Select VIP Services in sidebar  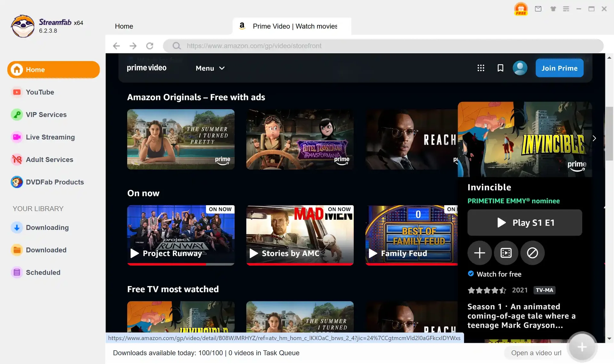46,115
